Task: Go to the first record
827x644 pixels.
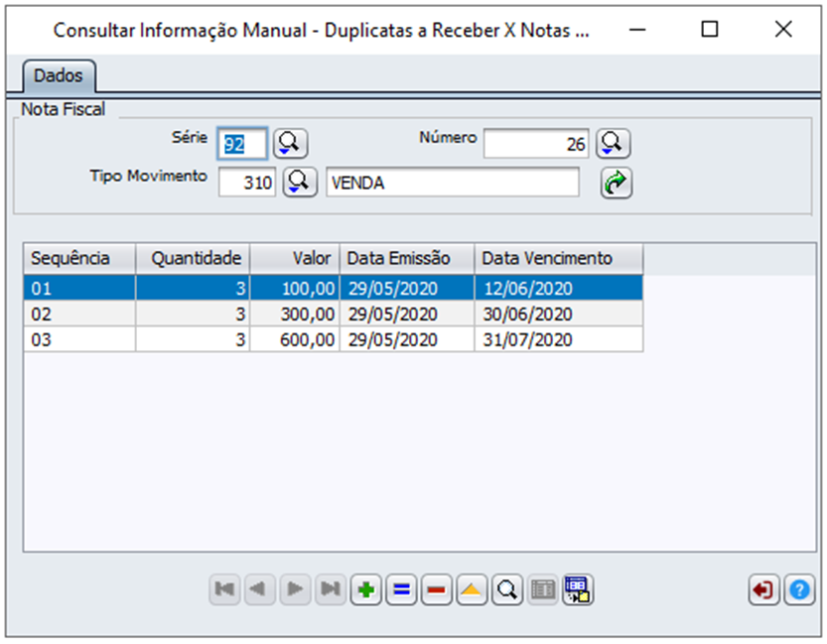Action: [x=224, y=589]
